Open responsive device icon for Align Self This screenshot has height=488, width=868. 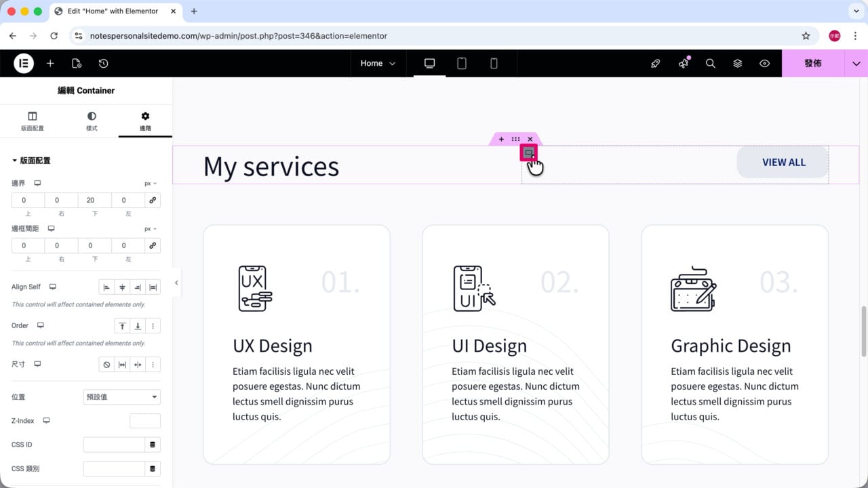click(53, 287)
